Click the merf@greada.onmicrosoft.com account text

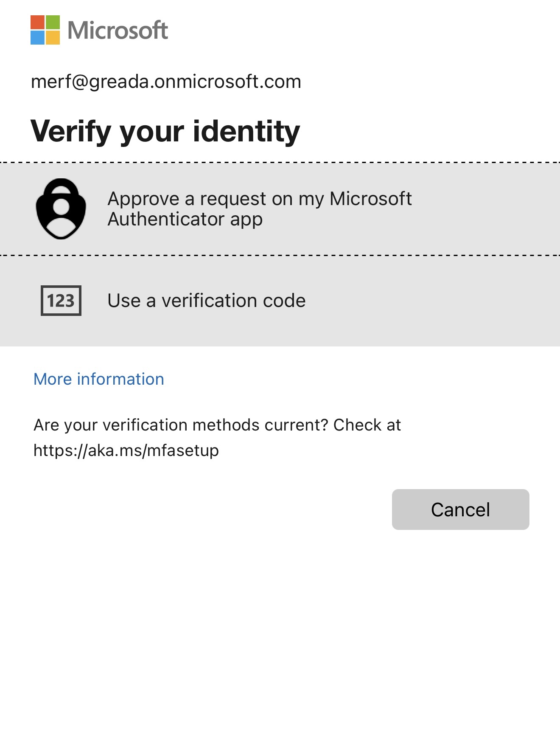click(166, 82)
